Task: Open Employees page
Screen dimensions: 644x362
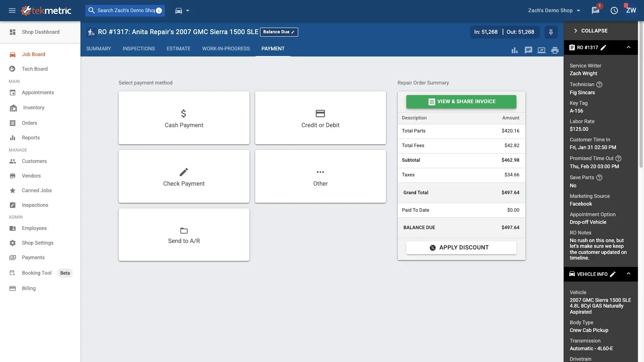Action: pos(40,228)
